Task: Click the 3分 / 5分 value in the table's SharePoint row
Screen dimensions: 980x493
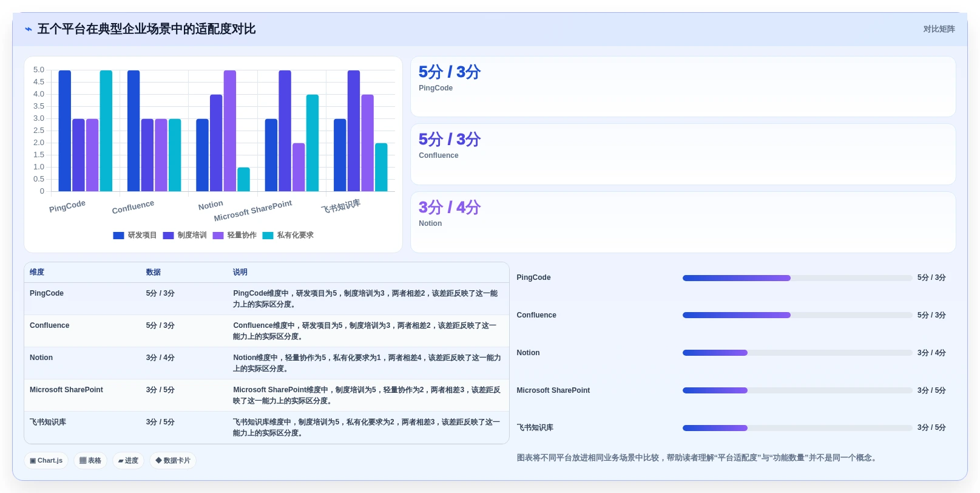Action: click(x=160, y=390)
